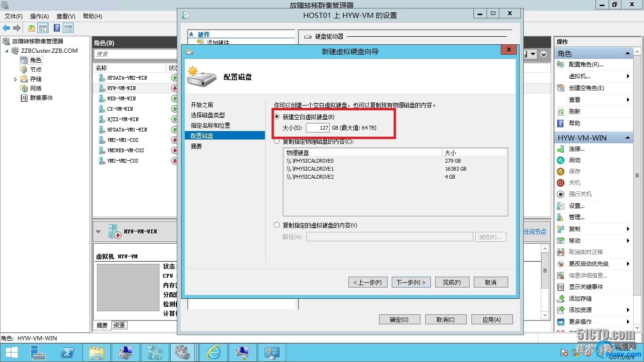Collapse the HYW-VM-WIN details panel chevron
Screen dimensions: 644x362
99,231
